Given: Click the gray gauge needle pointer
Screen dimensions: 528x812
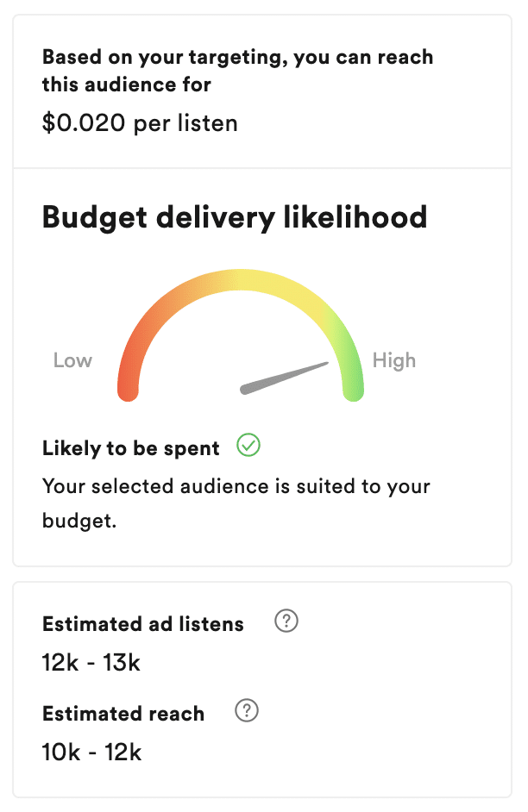Looking at the screenshot, I should tap(285, 377).
